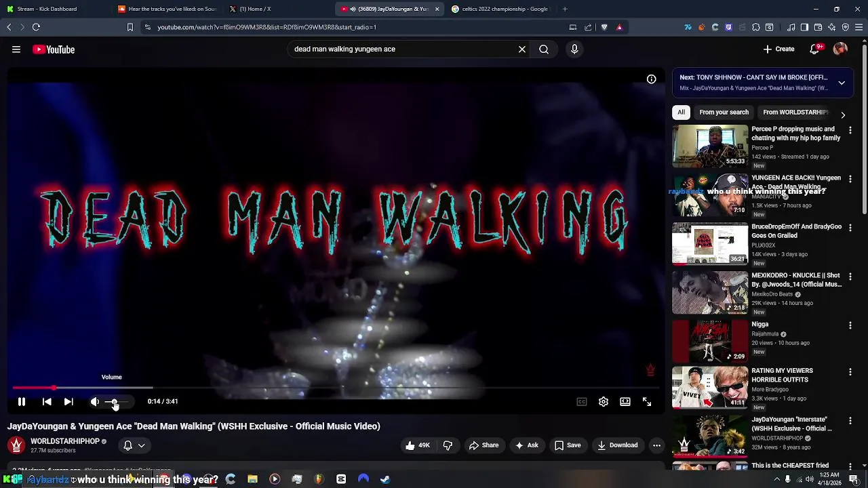Image resolution: width=868 pixels, height=488 pixels.
Task: Open MEXIKODRO KNUCKLE video thumbnail
Action: click(x=710, y=292)
